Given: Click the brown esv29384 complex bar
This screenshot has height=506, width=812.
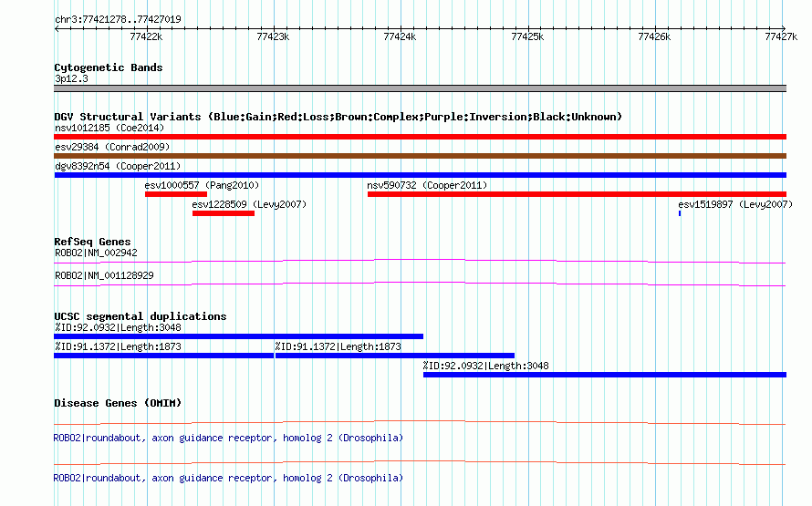Looking at the screenshot, I should pyautogui.click(x=420, y=156).
